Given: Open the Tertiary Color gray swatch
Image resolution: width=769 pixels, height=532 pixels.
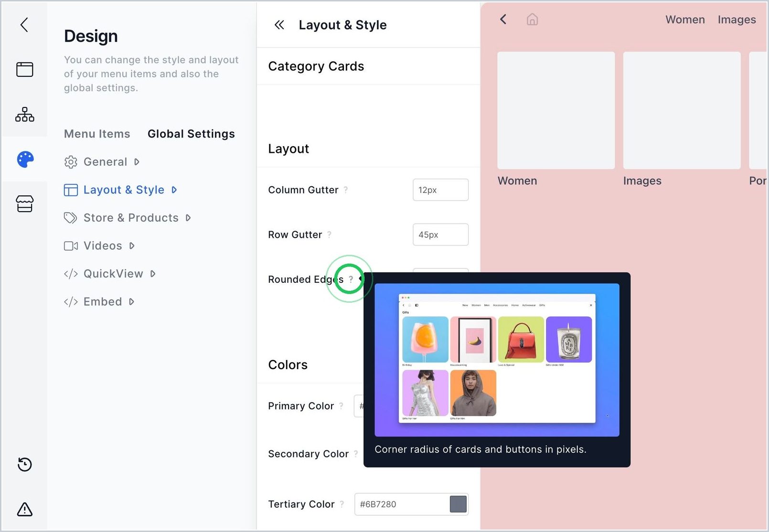Looking at the screenshot, I should tap(458, 504).
